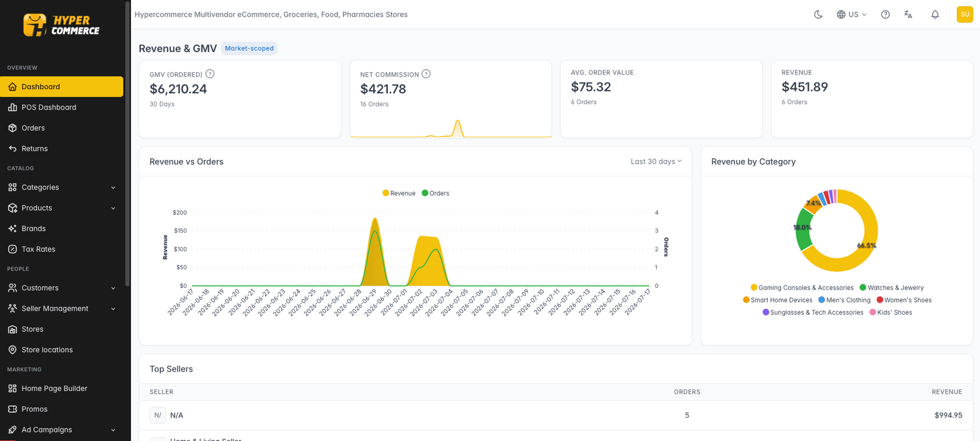Open the help question mark icon
Viewport: 980px width, 441px height.
pyautogui.click(x=885, y=14)
